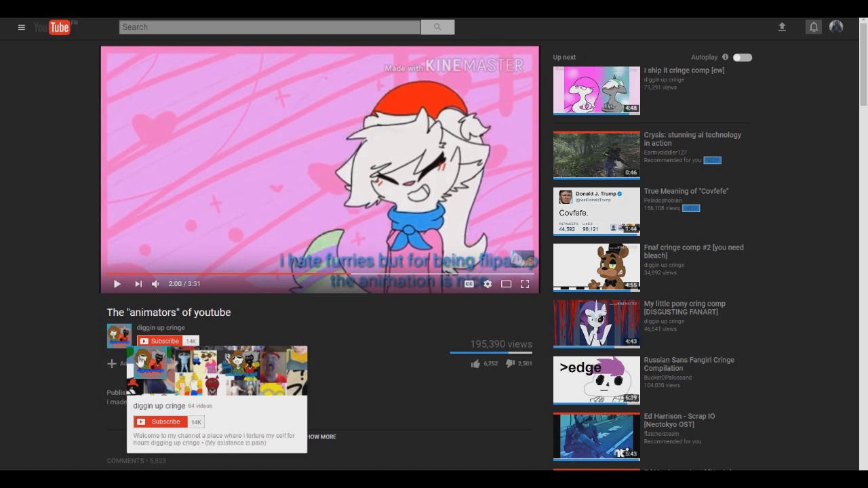
Task: Click the 'Up next' label
Action: (x=564, y=58)
